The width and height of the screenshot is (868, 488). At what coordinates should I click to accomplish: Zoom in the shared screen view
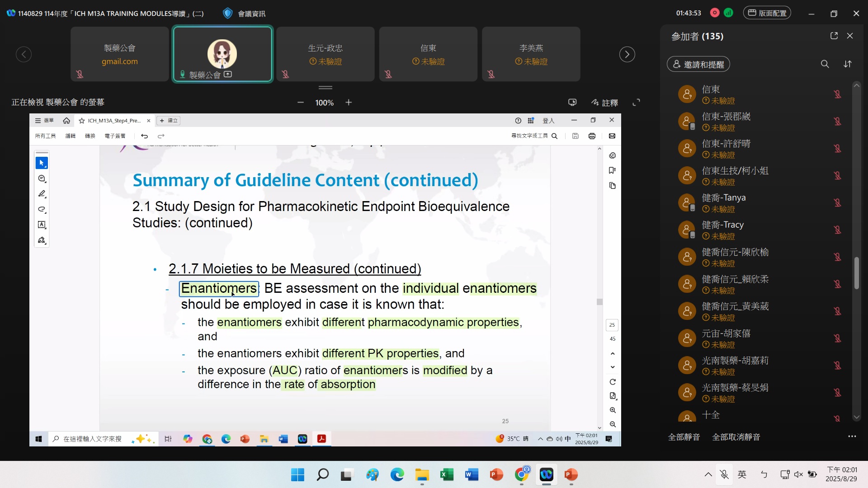point(349,103)
